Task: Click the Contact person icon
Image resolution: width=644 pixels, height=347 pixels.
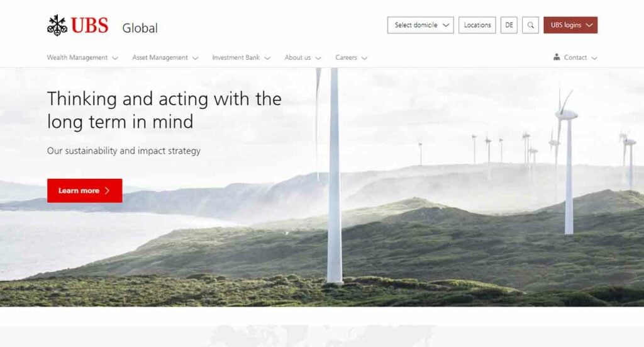Action: [557, 57]
